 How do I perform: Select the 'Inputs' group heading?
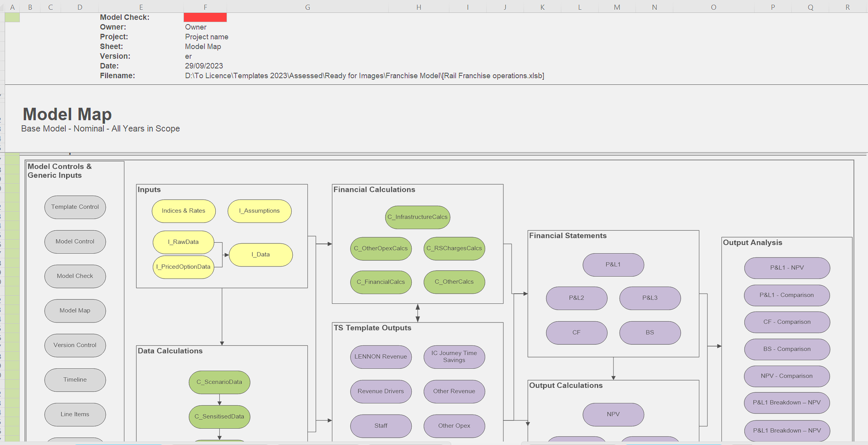coord(149,190)
